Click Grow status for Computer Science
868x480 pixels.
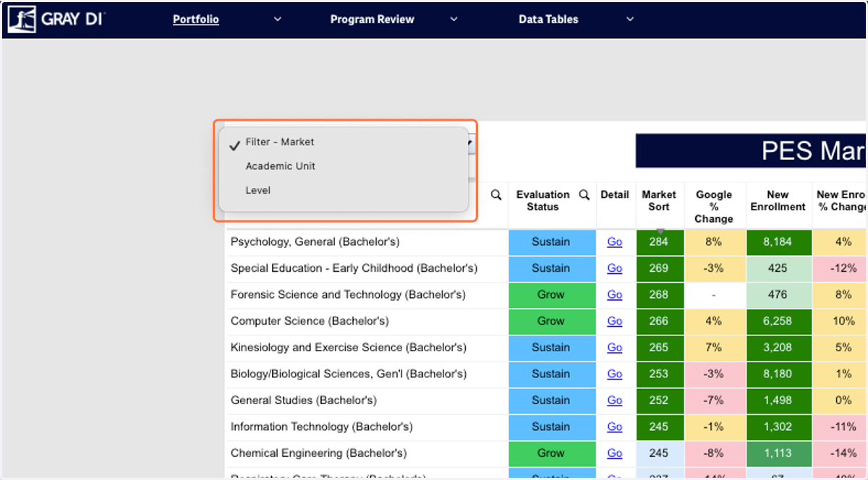551,321
